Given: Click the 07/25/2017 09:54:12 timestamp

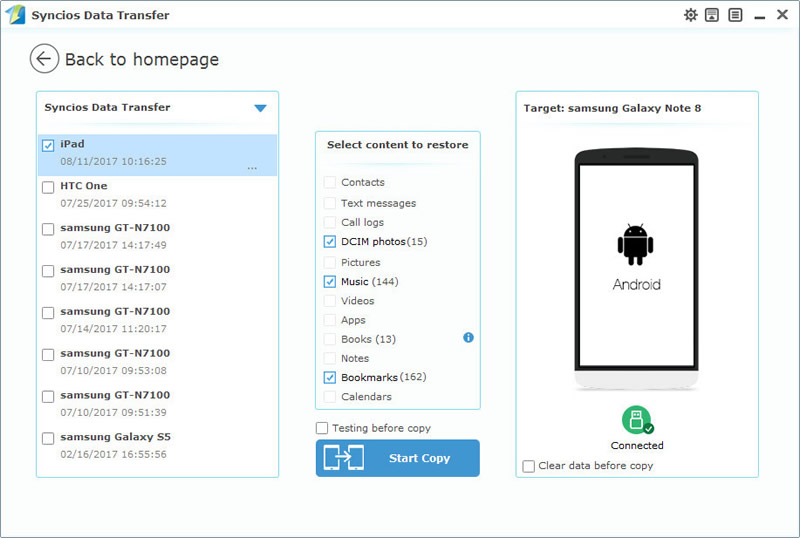Looking at the screenshot, I should pos(113,203).
